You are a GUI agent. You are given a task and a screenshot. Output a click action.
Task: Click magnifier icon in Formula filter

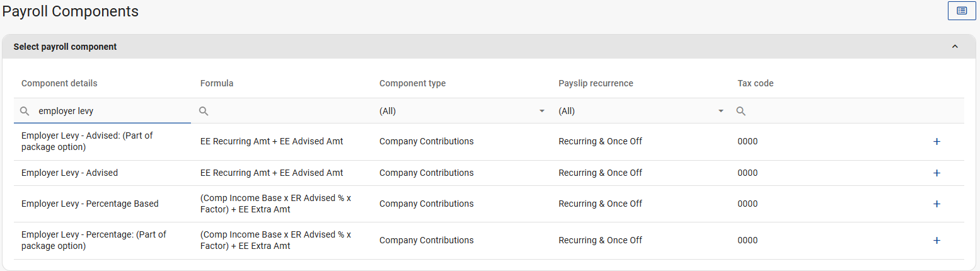pos(204,111)
